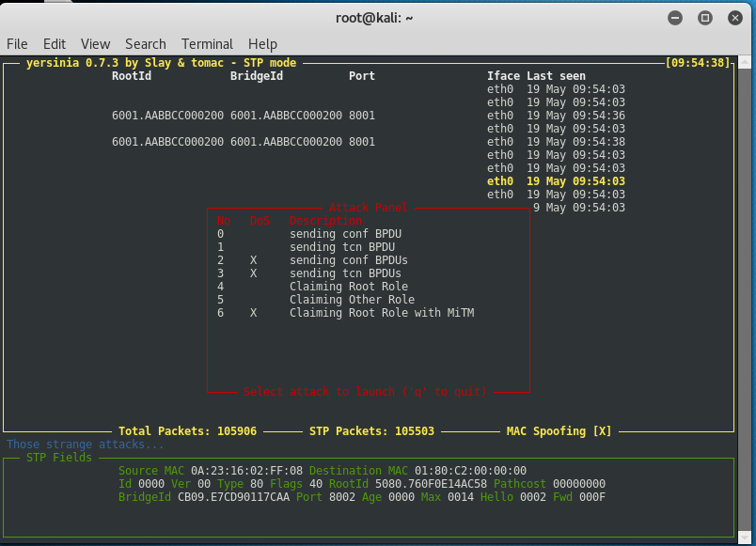This screenshot has height=546, width=756.
Task: Click the Description column header
Action: point(325,221)
